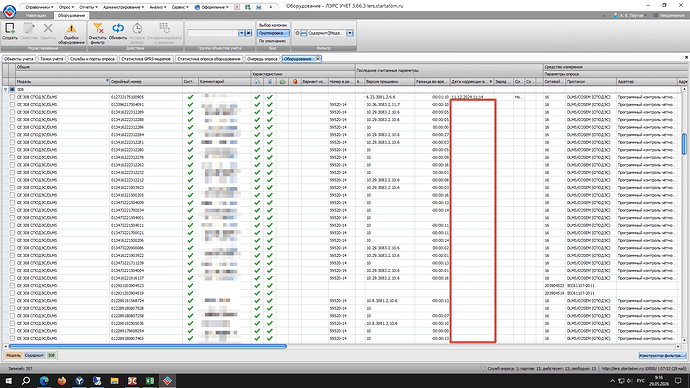
Task: Tick checkbox of row with firmware 10.8.3081.2.10.6 and difference -00:00:13
Action: [x=12, y=300]
